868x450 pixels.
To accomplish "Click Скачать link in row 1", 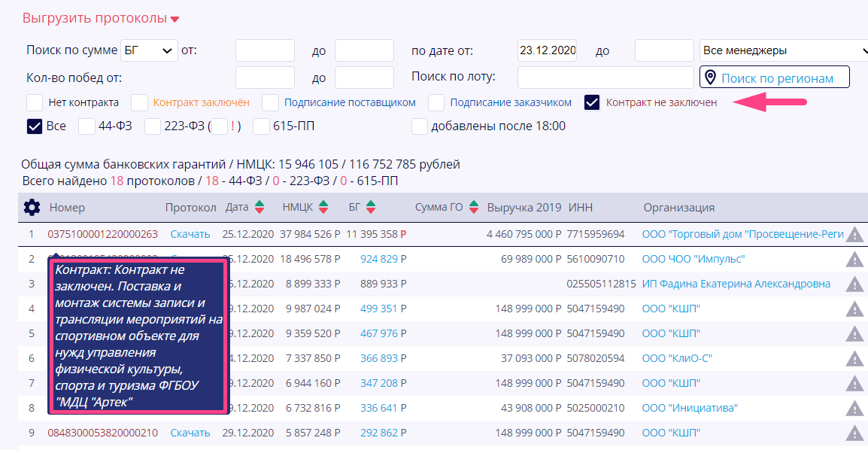I will click(x=190, y=234).
